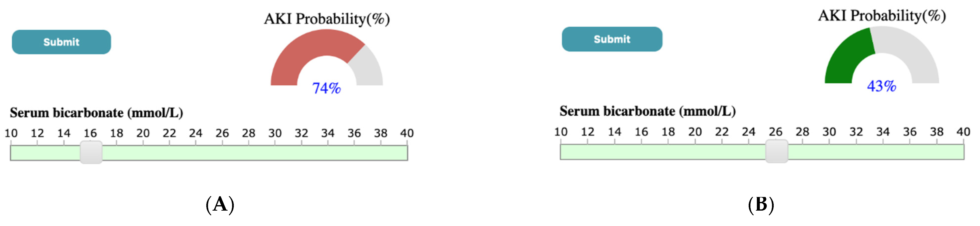Set panel A slider track to 24

click(x=196, y=153)
